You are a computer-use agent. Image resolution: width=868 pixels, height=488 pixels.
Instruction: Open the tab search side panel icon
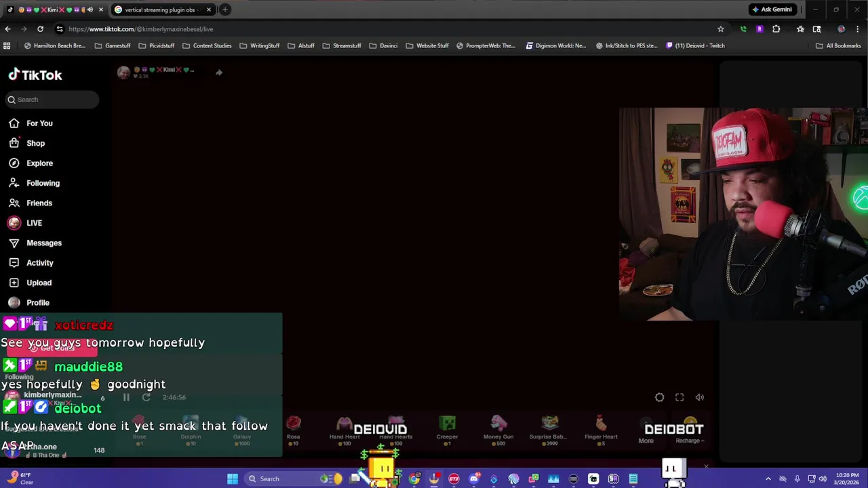[817, 29]
